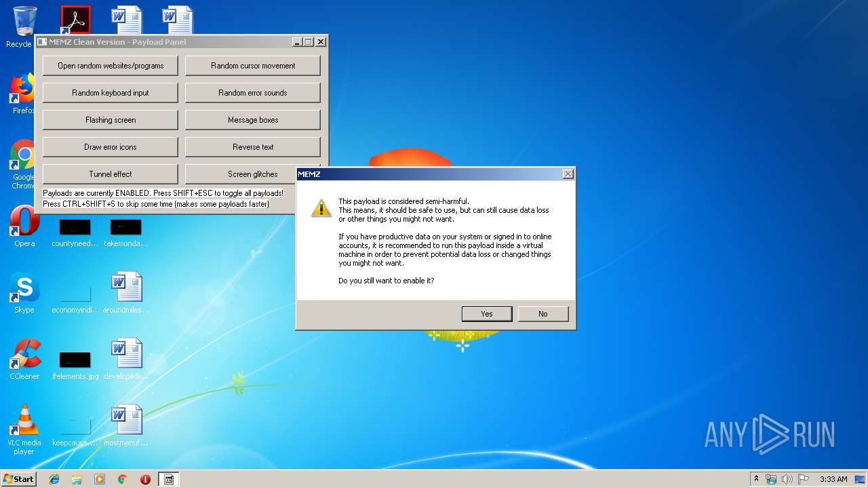The image size is (868, 488).
Task: Open Opera from the taskbar
Action: click(145, 479)
